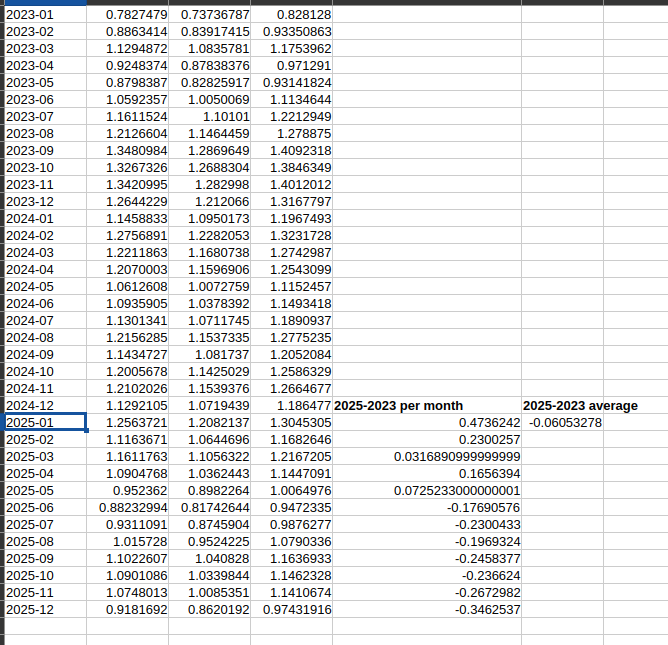668x645 pixels.
Task: Select the 2025-12 date cell
Action: 44,609
